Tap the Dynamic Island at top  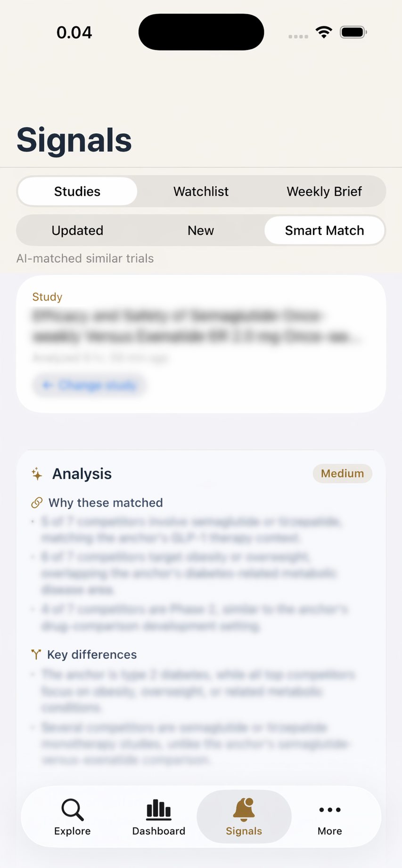pyautogui.click(x=201, y=32)
